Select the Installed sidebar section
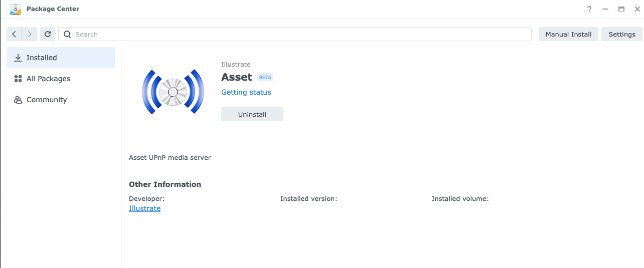The width and height of the screenshot is (644, 268). click(61, 58)
